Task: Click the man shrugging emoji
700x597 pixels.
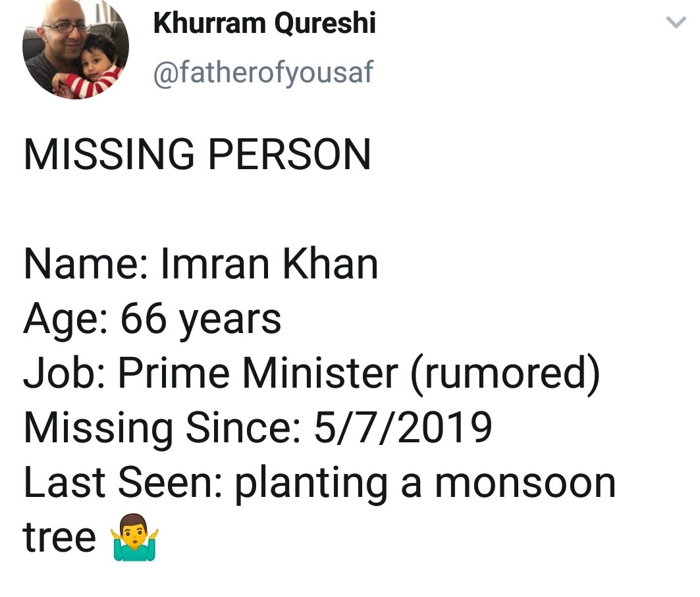Action: tap(135, 538)
